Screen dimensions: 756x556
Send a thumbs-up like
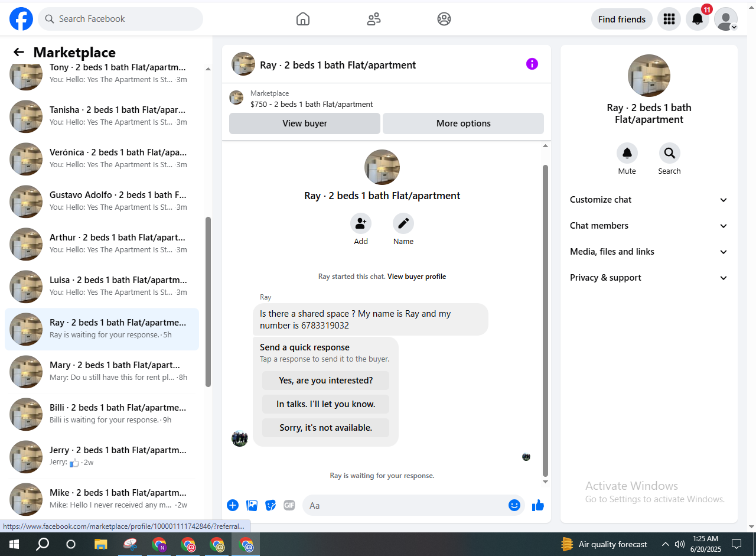(x=537, y=505)
